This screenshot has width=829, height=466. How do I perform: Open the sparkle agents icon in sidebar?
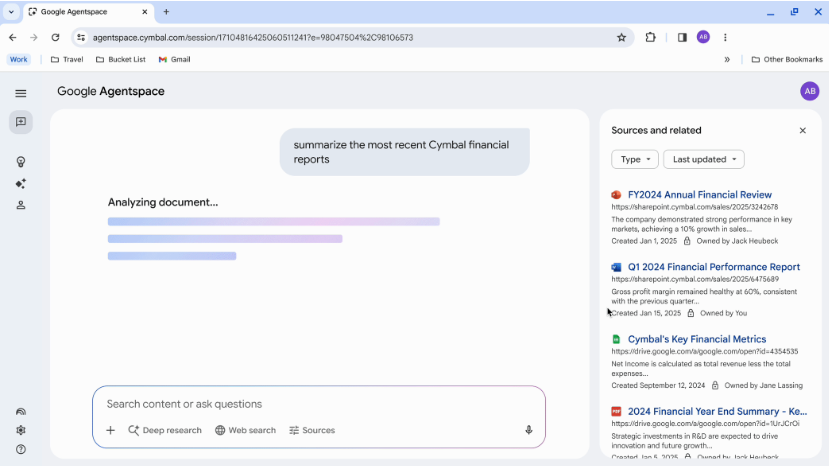tap(21, 184)
